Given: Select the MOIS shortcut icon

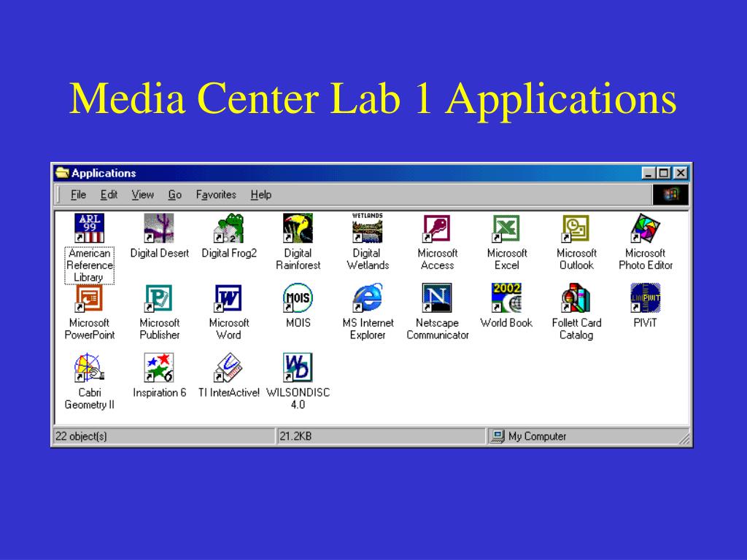Looking at the screenshot, I should [298, 297].
